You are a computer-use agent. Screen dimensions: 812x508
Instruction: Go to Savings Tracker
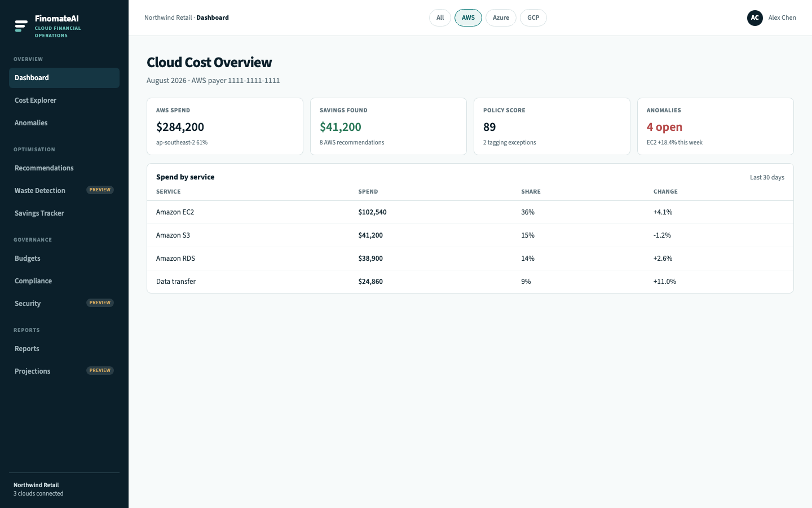coord(64,213)
